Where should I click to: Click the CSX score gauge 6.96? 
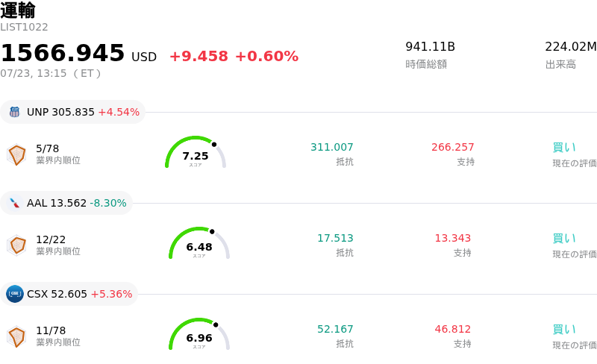click(x=199, y=334)
